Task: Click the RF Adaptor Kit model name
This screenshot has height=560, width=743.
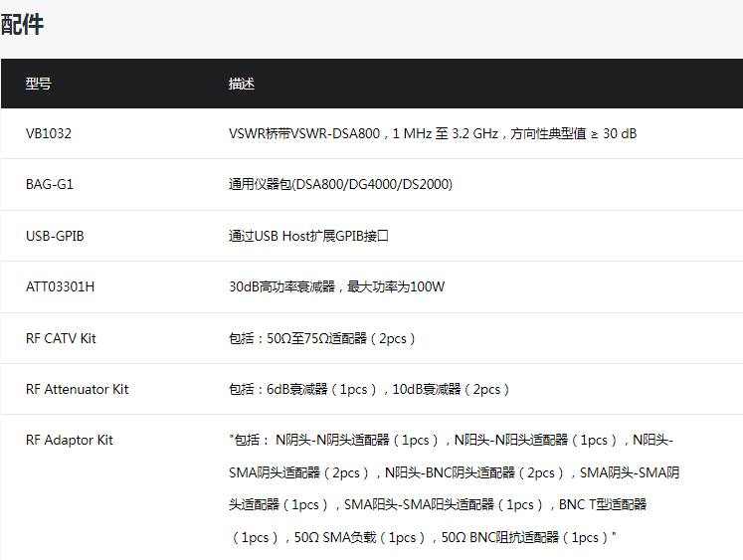Action: [x=70, y=440]
